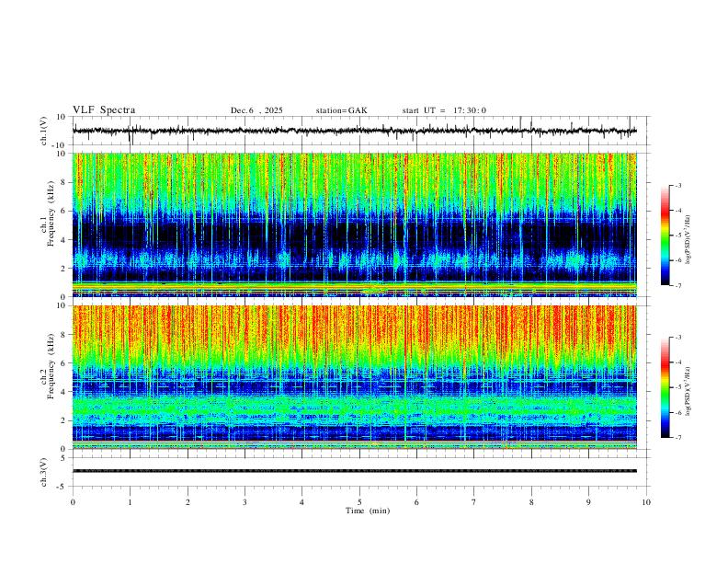Image resolution: width=728 pixels, height=563 pixels.
Task: Click the "-5" label on ch.2 colorbar
Action: point(678,387)
